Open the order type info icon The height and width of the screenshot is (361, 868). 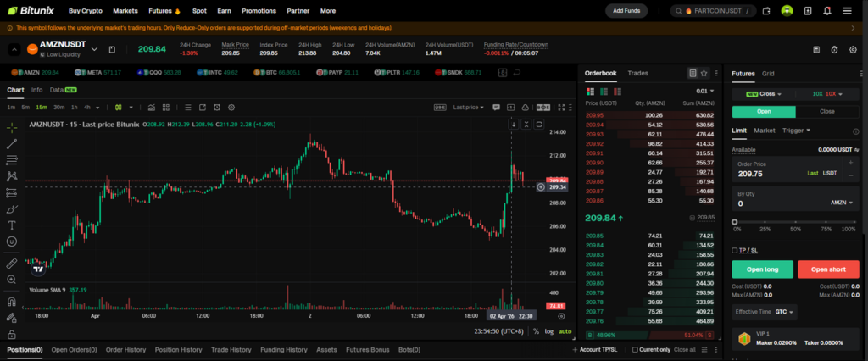point(856,131)
